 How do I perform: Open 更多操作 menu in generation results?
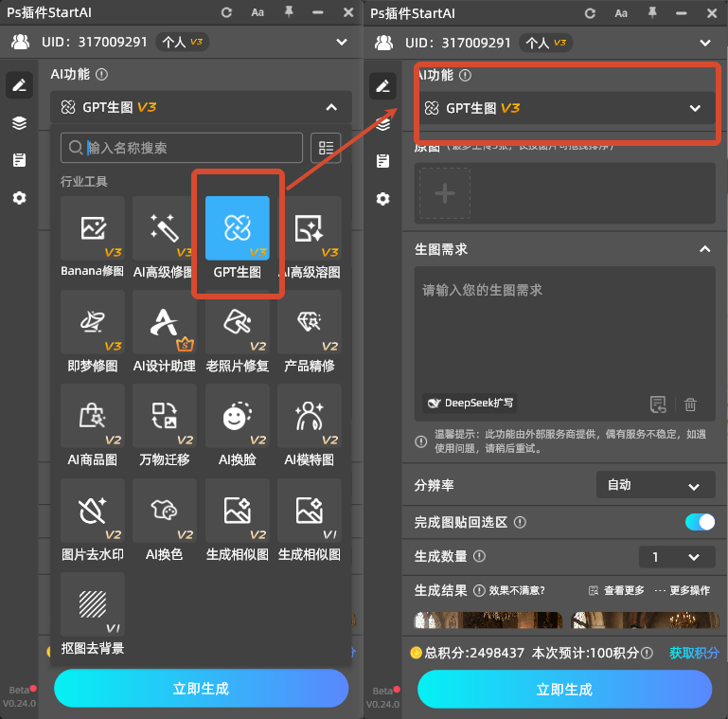682,590
